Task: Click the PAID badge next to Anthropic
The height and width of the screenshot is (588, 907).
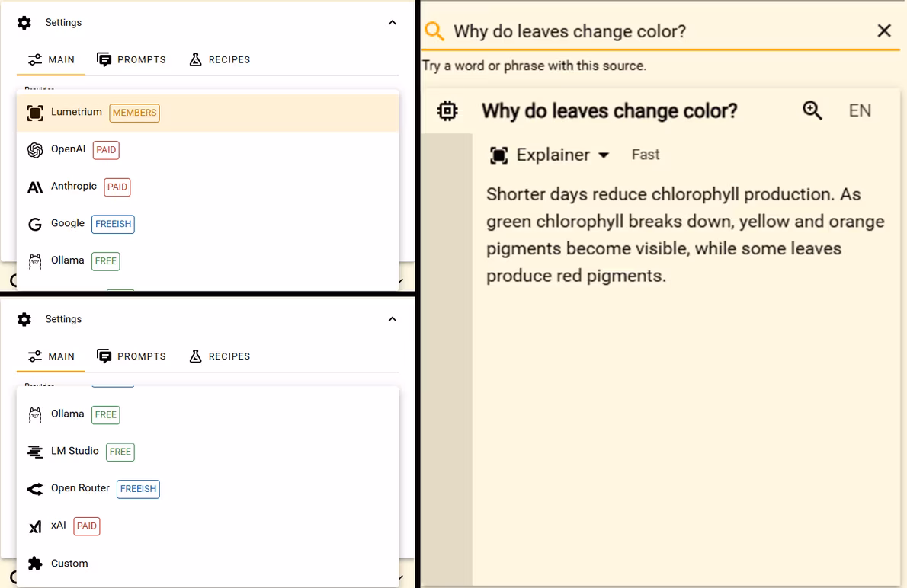Action: [x=117, y=187]
